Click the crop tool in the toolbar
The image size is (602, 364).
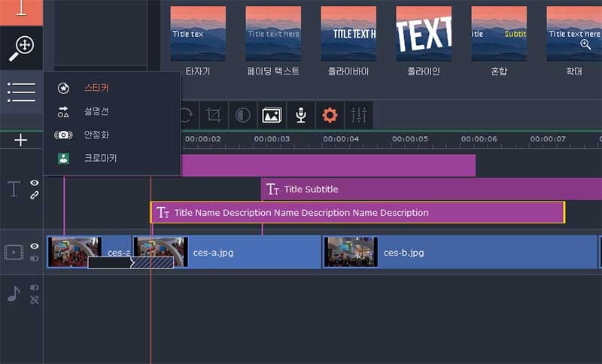point(214,115)
